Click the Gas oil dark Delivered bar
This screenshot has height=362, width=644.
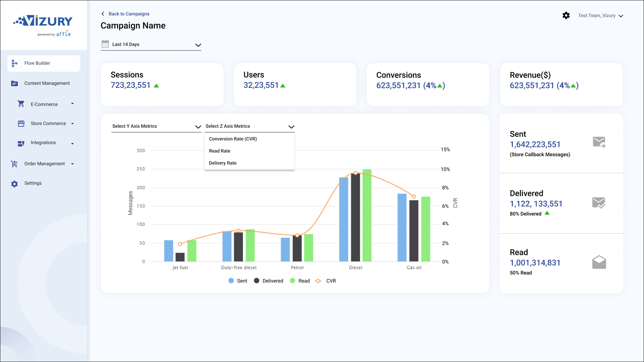pyautogui.click(x=414, y=231)
